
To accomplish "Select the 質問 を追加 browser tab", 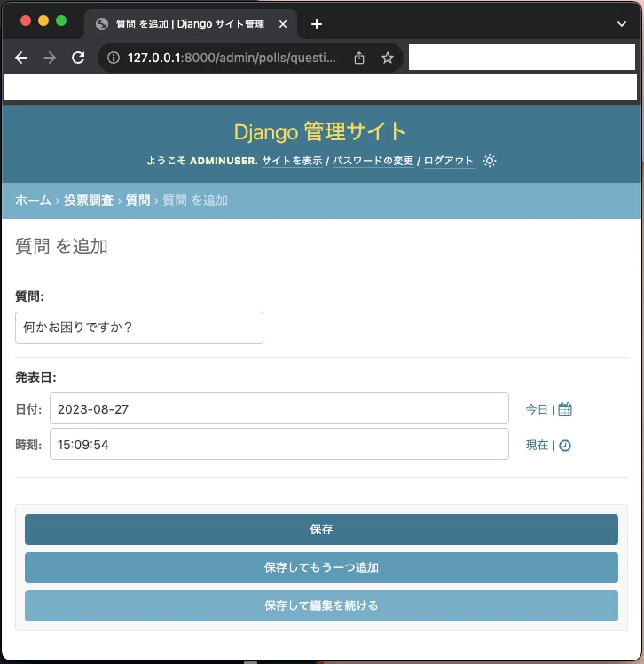I will (x=191, y=24).
